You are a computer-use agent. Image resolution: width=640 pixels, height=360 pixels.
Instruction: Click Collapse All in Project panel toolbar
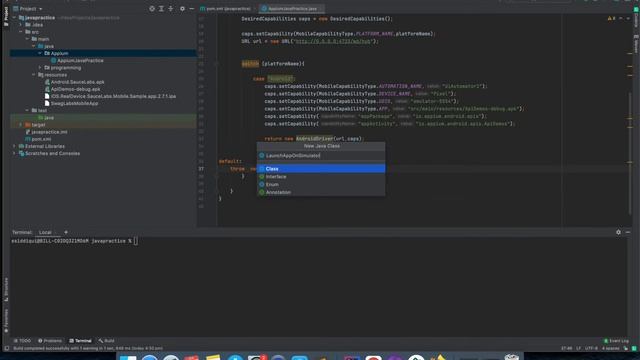click(171, 9)
